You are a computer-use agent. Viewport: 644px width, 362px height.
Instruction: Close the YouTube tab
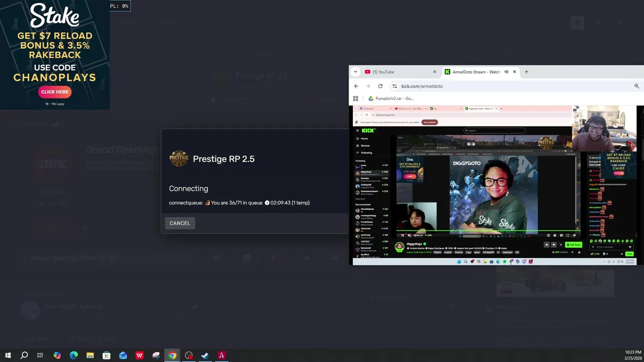tap(435, 72)
